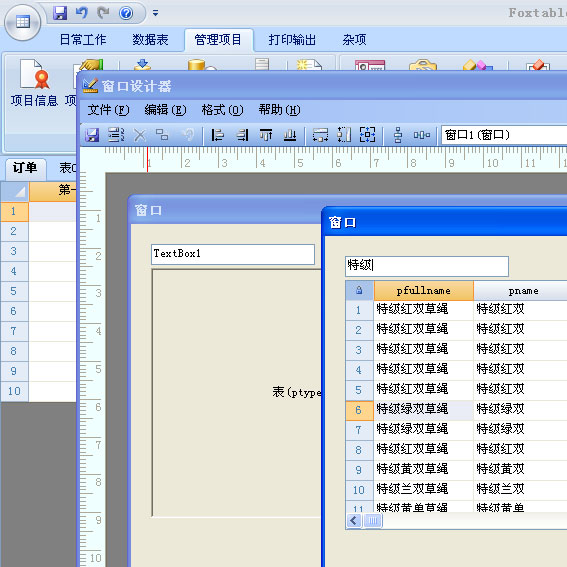The width and height of the screenshot is (567, 567).
Task: Open 编辑(E) menu in window designer
Action: [165, 110]
